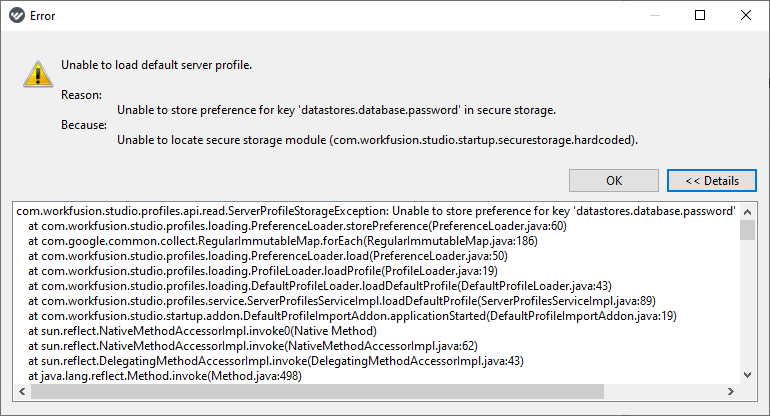Click the OK button
This screenshot has width=770, height=416.
click(613, 181)
